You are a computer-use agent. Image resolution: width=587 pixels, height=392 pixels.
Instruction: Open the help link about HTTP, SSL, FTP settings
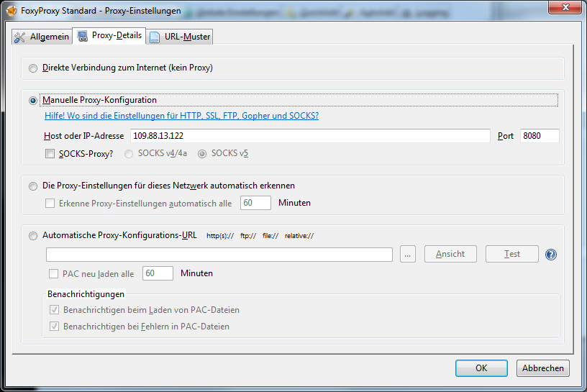click(x=181, y=116)
